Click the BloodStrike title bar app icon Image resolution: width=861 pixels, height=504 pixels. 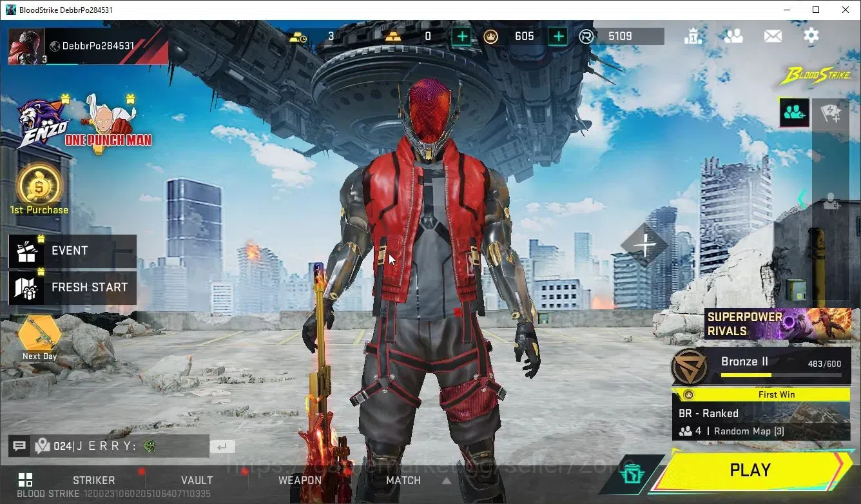click(x=11, y=10)
